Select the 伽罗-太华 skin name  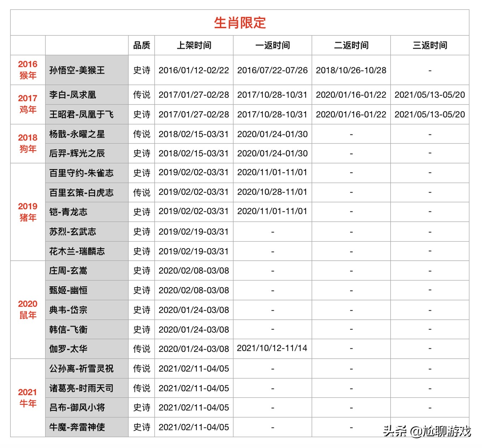pos(68,349)
